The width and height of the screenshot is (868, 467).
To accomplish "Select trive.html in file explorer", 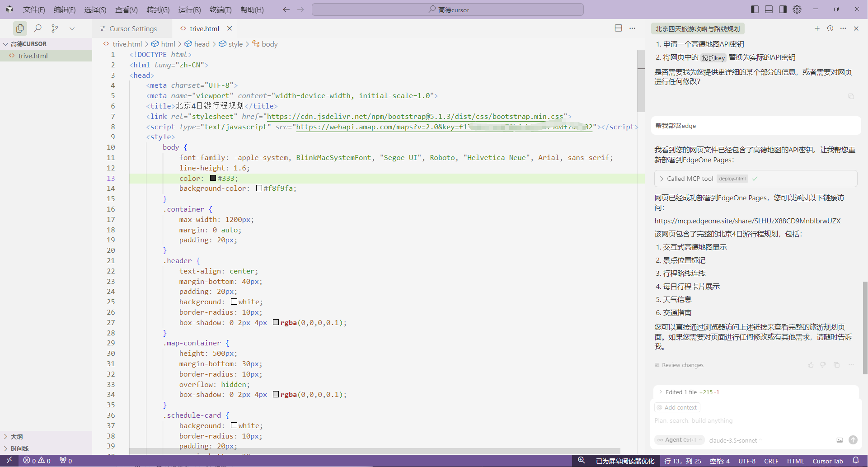I will [x=46, y=56].
